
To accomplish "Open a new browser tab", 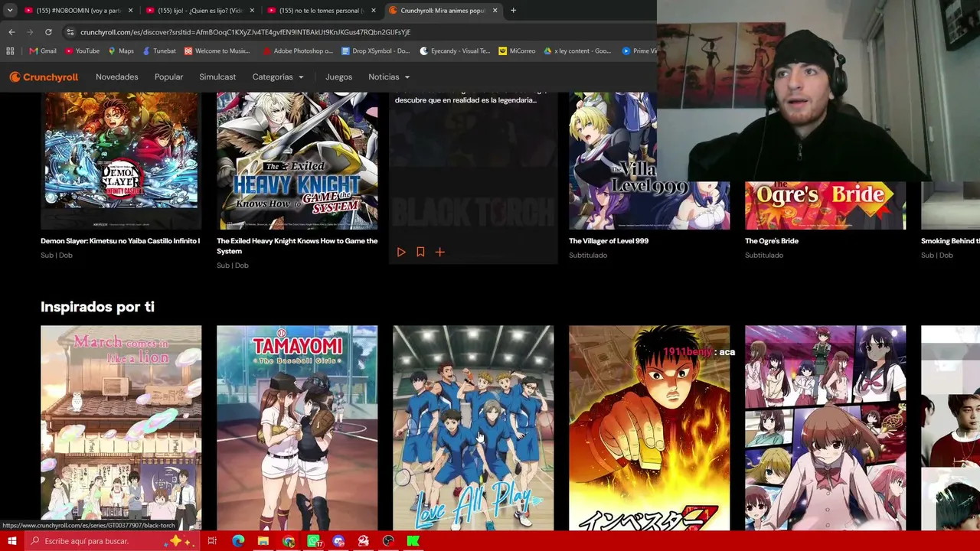I will click(513, 11).
